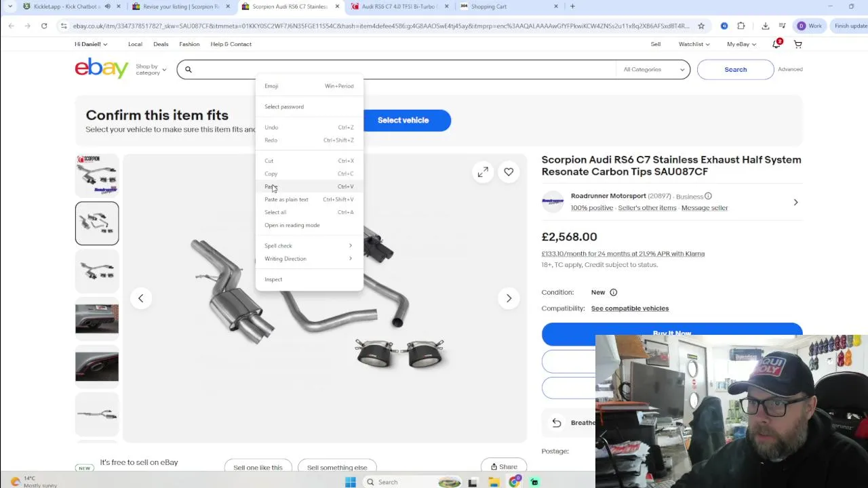The width and height of the screenshot is (868, 488).
Task: Open the notifications bell icon
Action: 777,44
